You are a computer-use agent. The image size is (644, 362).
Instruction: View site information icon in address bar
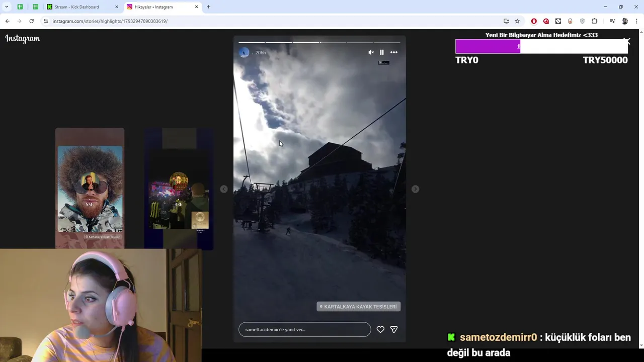[46, 21]
